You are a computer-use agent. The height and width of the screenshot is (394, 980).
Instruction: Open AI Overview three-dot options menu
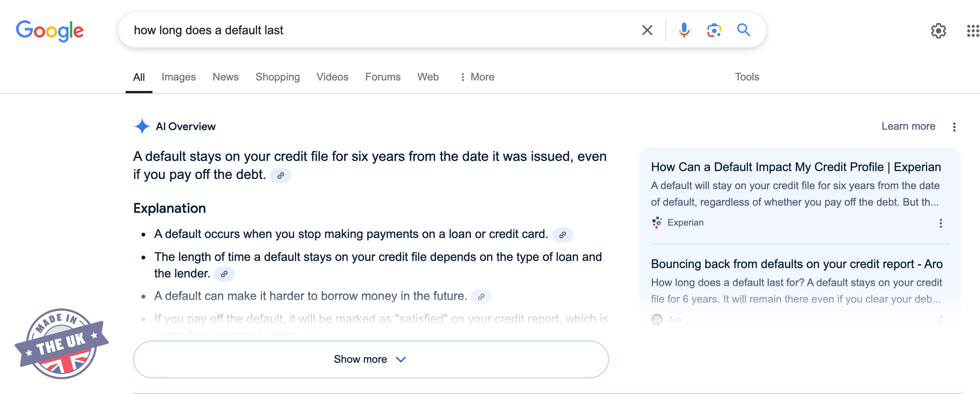point(954,127)
